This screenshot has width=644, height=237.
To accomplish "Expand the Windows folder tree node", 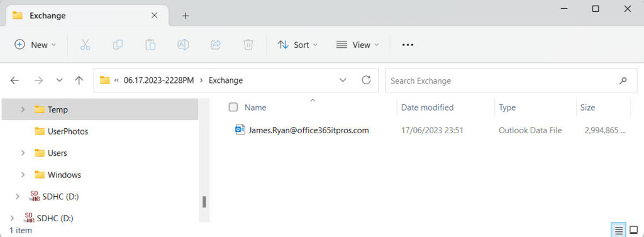I will pyautogui.click(x=23, y=175).
